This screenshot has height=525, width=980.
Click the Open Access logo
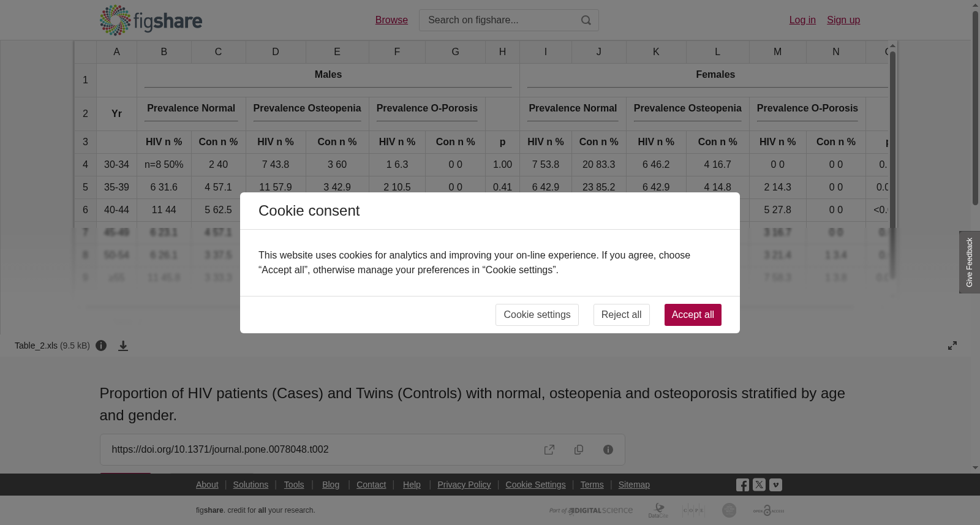point(769,510)
